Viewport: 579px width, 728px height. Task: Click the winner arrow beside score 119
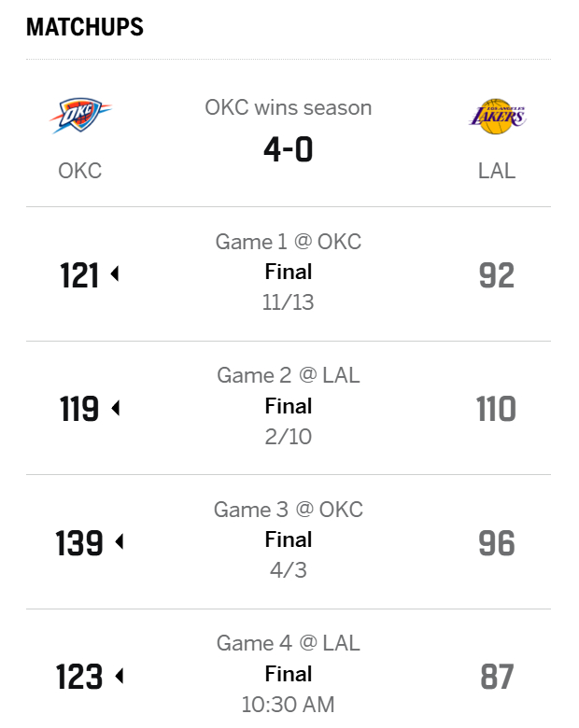(x=115, y=409)
